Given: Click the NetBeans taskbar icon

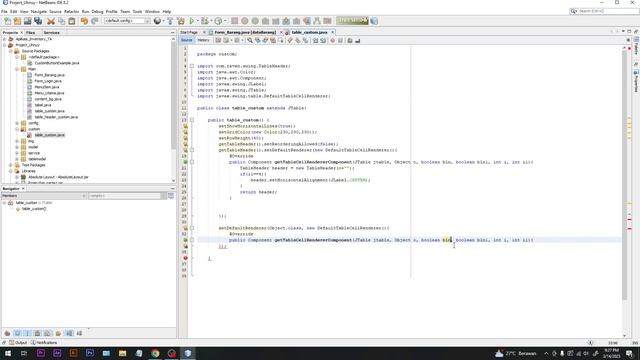Looking at the screenshot, I should click(188, 353).
